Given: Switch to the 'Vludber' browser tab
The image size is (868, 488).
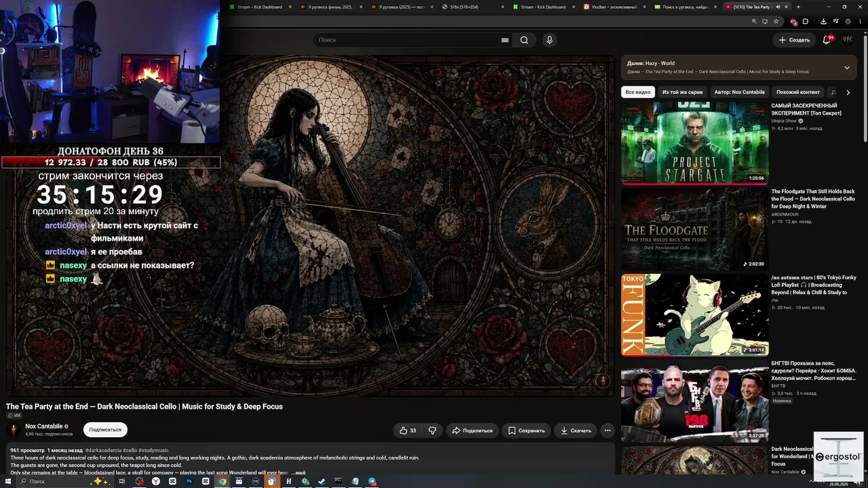Looking at the screenshot, I should coord(614,7).
